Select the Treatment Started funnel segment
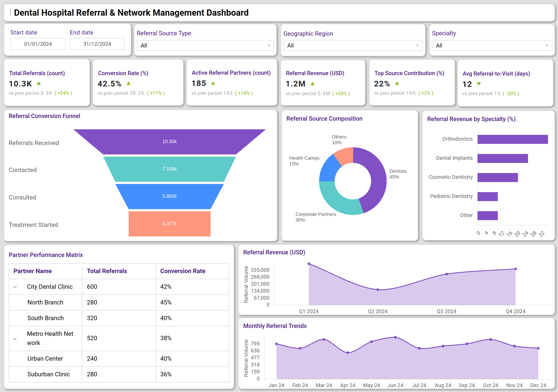 point(169,224)
